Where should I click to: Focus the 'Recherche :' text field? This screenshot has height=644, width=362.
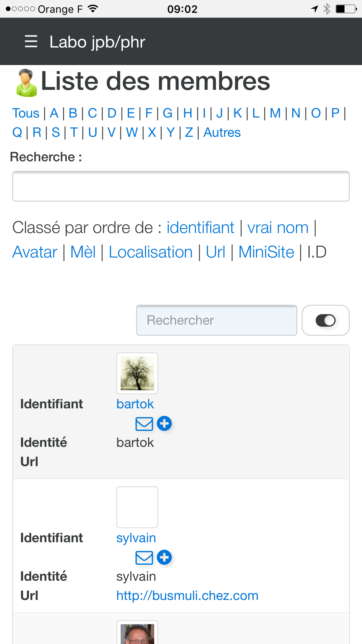tap(181, 186)
